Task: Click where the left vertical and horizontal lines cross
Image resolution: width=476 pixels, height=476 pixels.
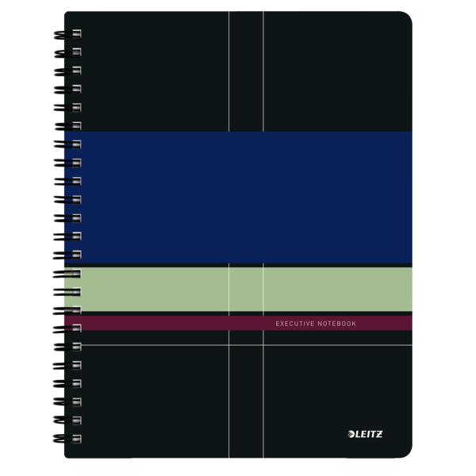Action: (228, 345)
